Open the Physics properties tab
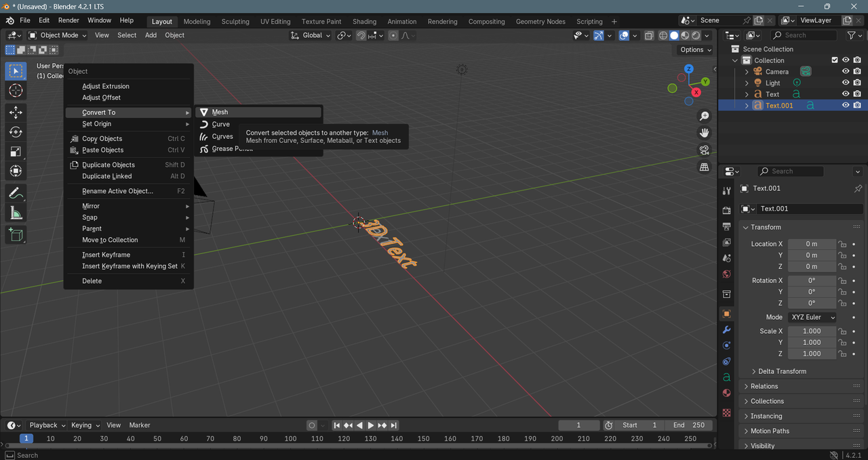This screenshot has height=460, width=868. (x=726, y=346)
